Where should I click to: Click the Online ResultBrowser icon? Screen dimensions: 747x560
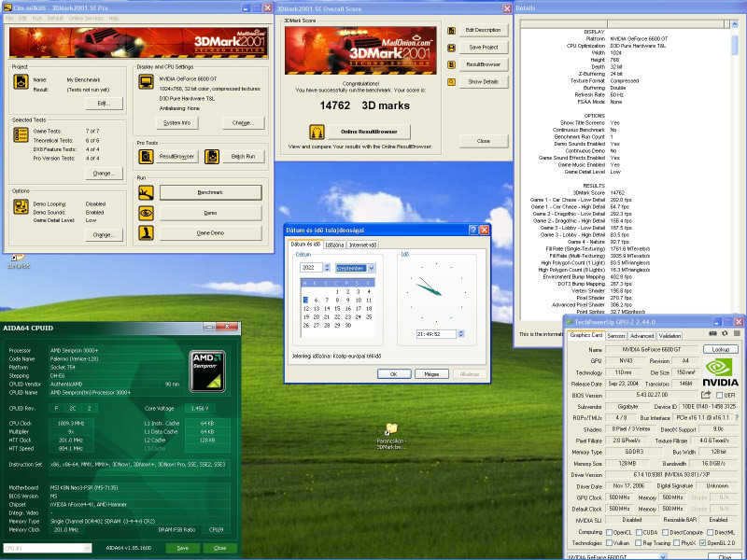tap(317, 132)
